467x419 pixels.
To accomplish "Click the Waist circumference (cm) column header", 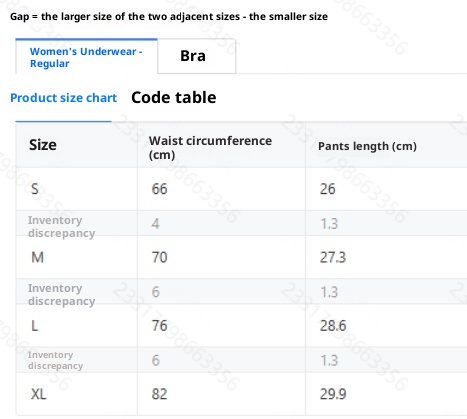I will click(x=210, y=147).
